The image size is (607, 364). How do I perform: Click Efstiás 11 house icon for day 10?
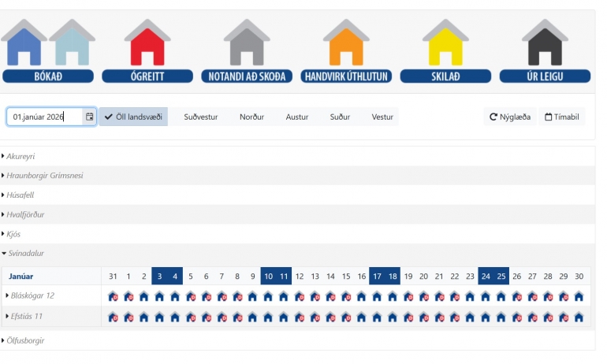pyautogui.click(x=268, y=317)
